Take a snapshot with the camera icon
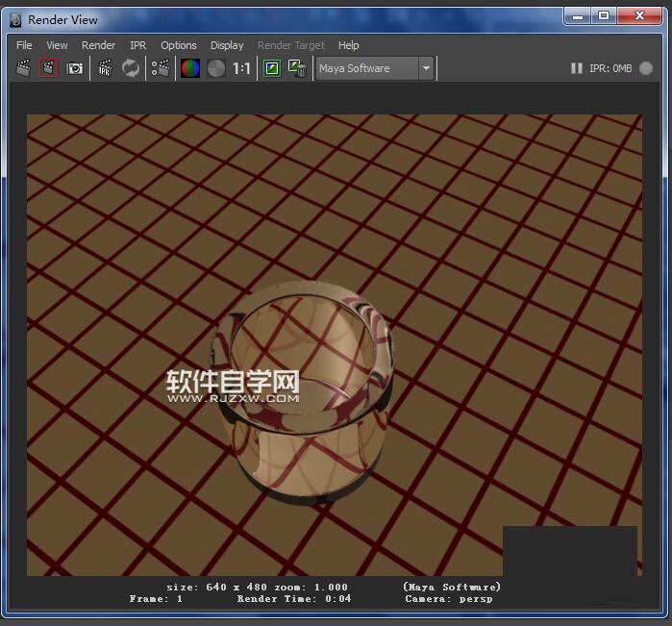Screen dimensions: 672x626 (x=75, y=68)
